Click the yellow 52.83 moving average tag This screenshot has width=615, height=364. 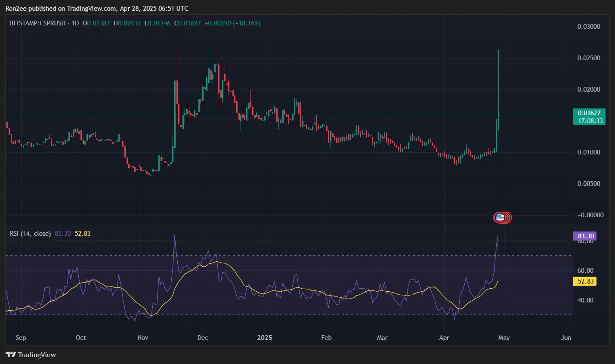coord(585,281)
